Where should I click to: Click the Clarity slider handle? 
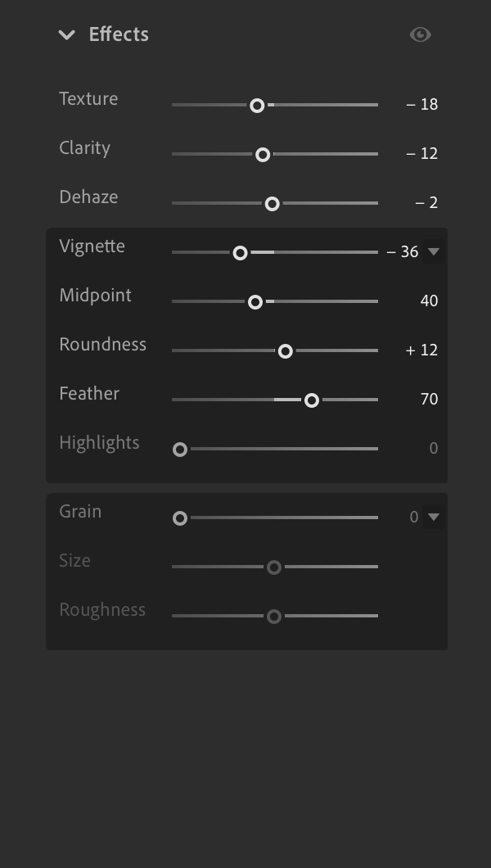263,154
